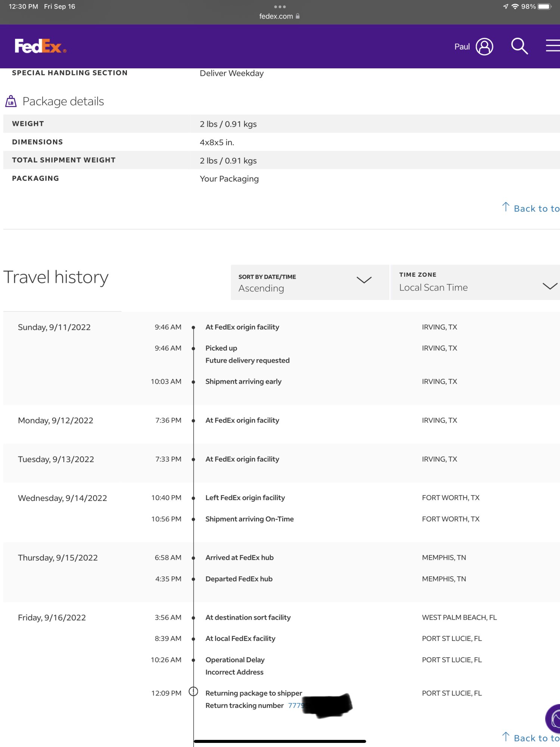Screen dimensions: 560x747
Task: Tap the search magnifier icon
Action: click(x=519, y=46)
